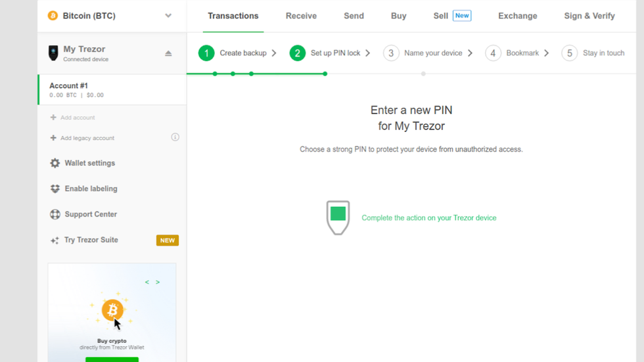Click the Dropbox icon for Enable labeling
Viewport: 644px width, 362px height.
tap(55, 189)
